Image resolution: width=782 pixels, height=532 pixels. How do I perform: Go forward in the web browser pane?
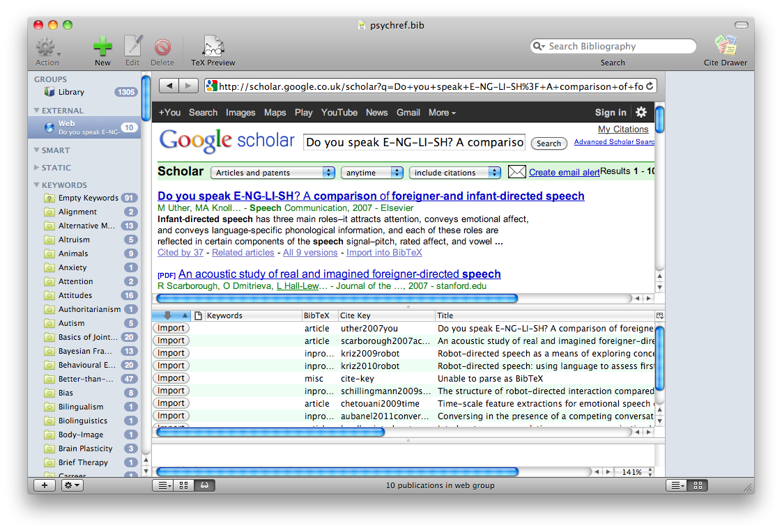point(188,86)
